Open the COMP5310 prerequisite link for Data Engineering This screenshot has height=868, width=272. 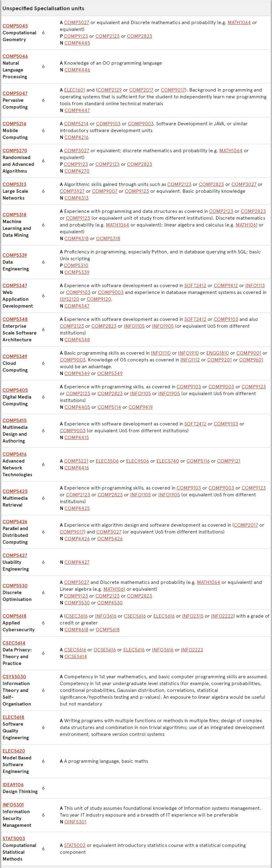76,265
